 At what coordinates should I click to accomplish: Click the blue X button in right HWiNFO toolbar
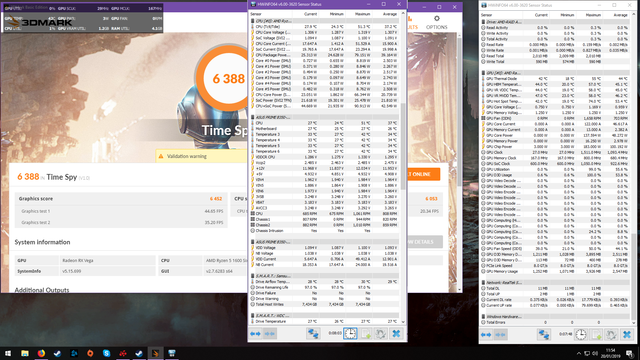[627, 335]
